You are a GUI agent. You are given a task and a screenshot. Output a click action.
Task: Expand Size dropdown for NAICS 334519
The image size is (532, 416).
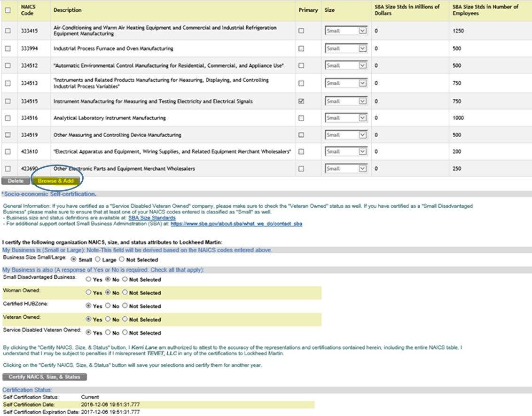pyautogui.click(x=362, y=135)
